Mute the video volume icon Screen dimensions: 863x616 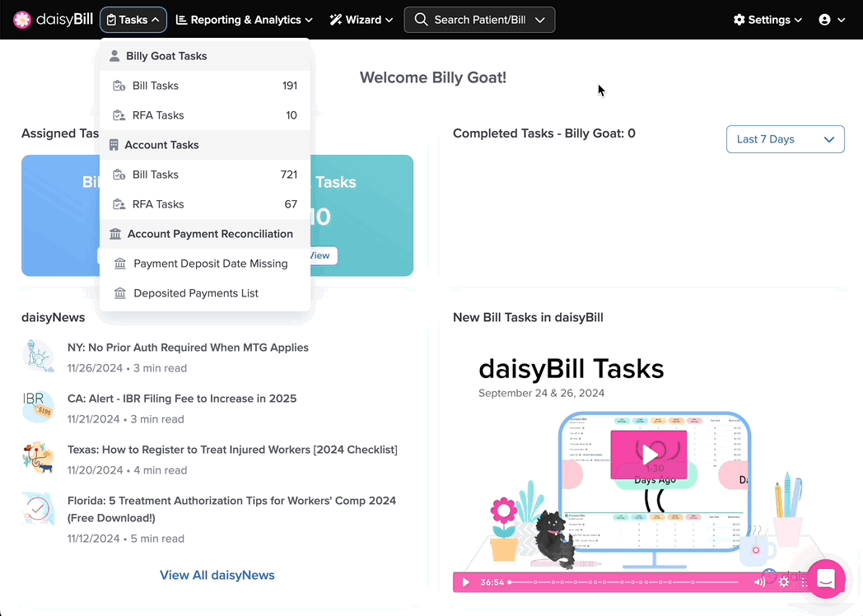point(759,582)
